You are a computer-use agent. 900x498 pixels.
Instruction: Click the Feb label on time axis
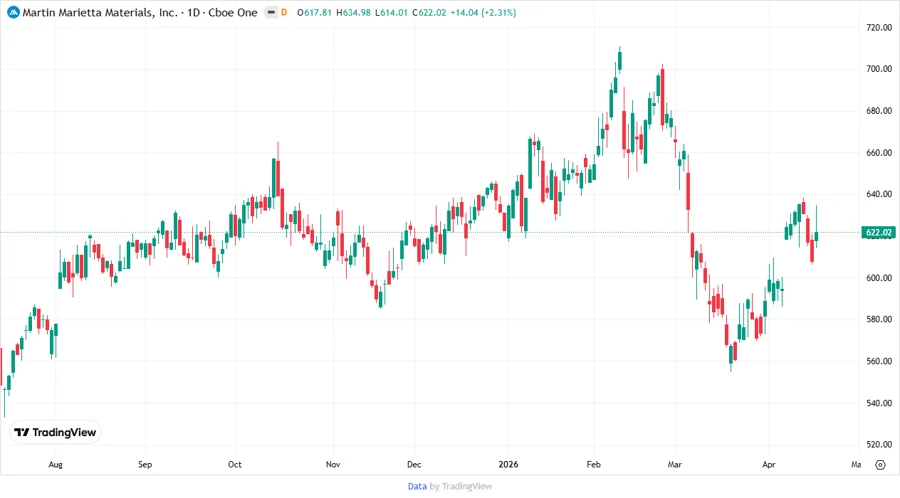(593, 464)
